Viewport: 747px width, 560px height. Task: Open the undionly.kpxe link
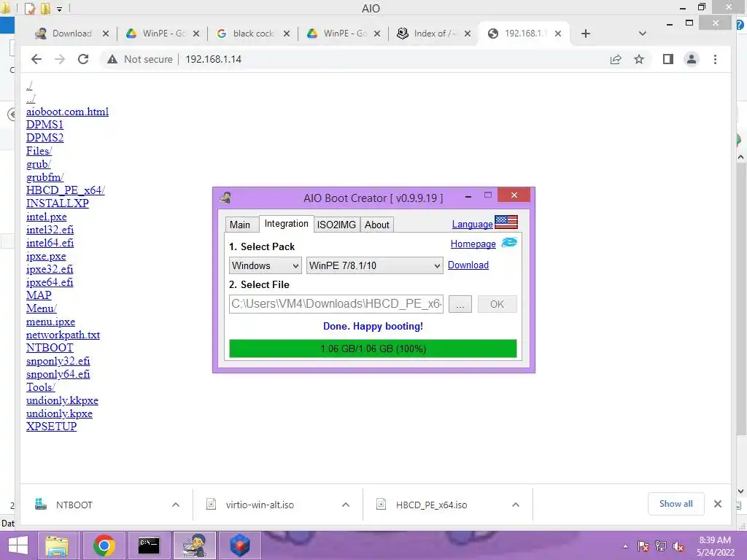59,413
